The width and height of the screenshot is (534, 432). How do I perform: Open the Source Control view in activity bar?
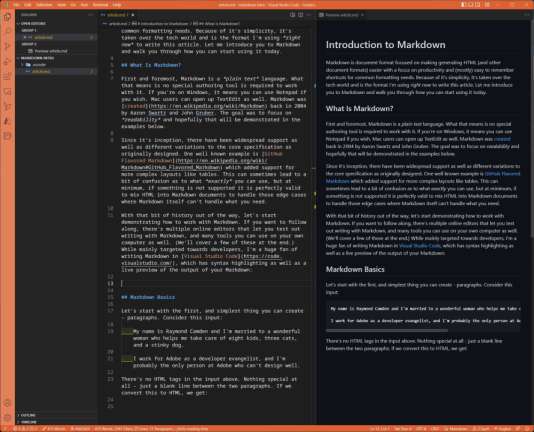tap(7, 46)
